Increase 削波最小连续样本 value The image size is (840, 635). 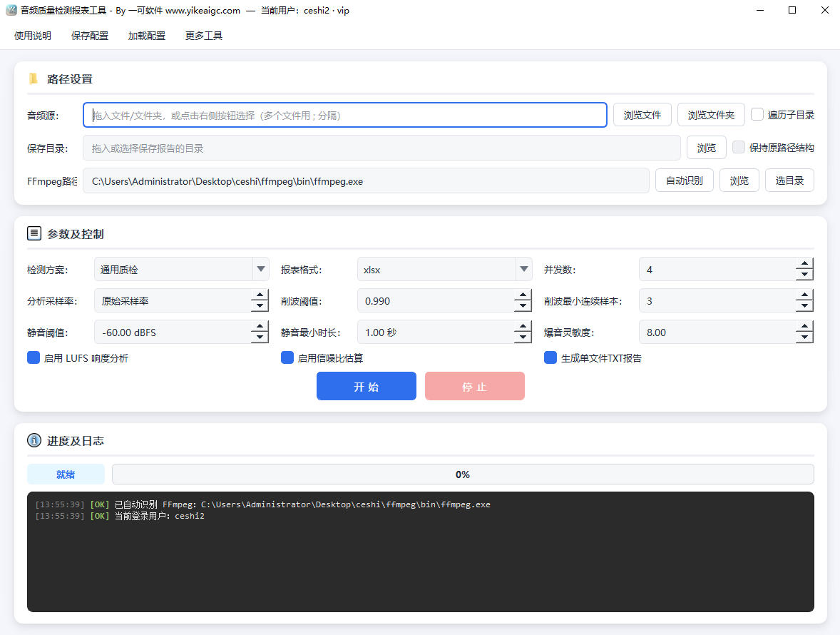pos(804,295)
